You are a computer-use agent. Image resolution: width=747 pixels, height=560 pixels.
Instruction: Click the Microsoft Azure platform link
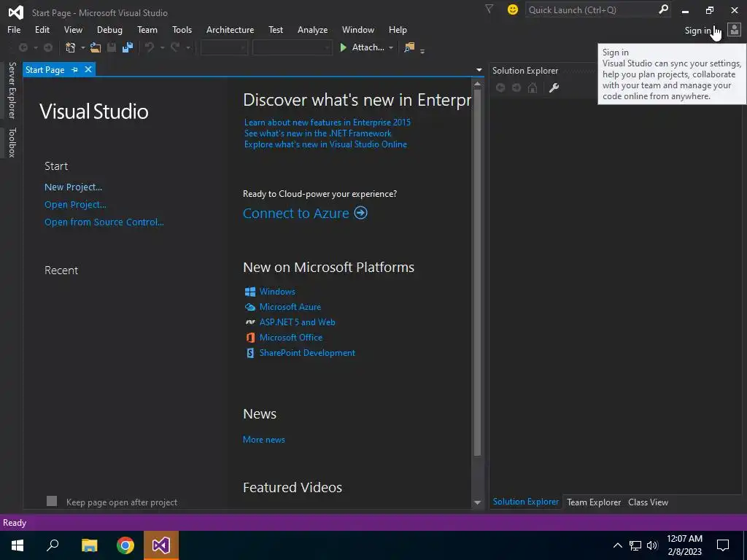point(290,307)
